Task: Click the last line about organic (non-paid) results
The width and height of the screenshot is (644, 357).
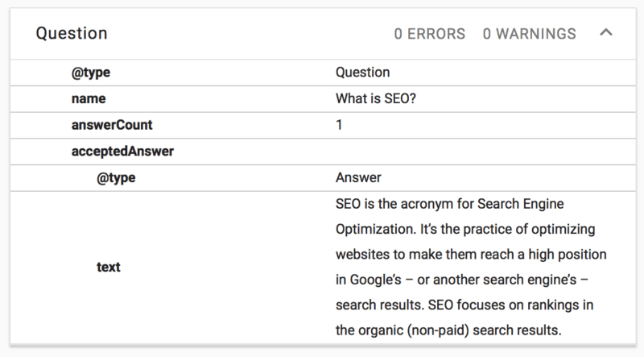Action: pyautogui.click(x=448, y=330)
